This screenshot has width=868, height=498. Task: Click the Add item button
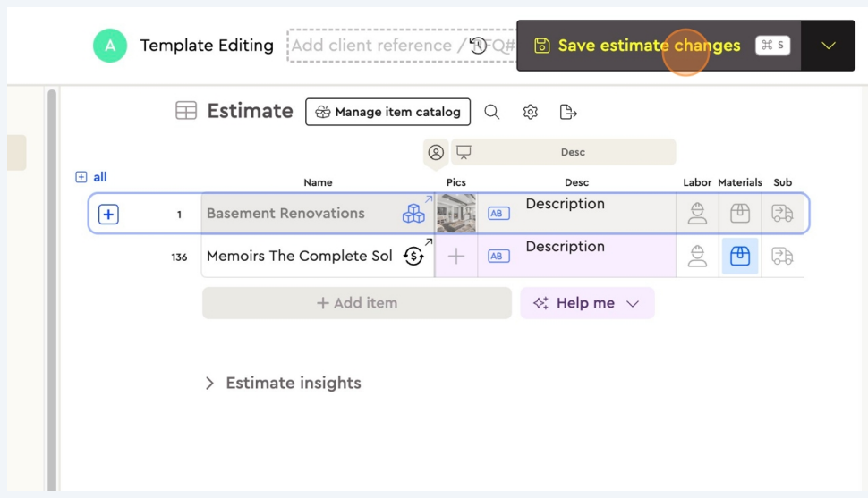pos(356,303)
